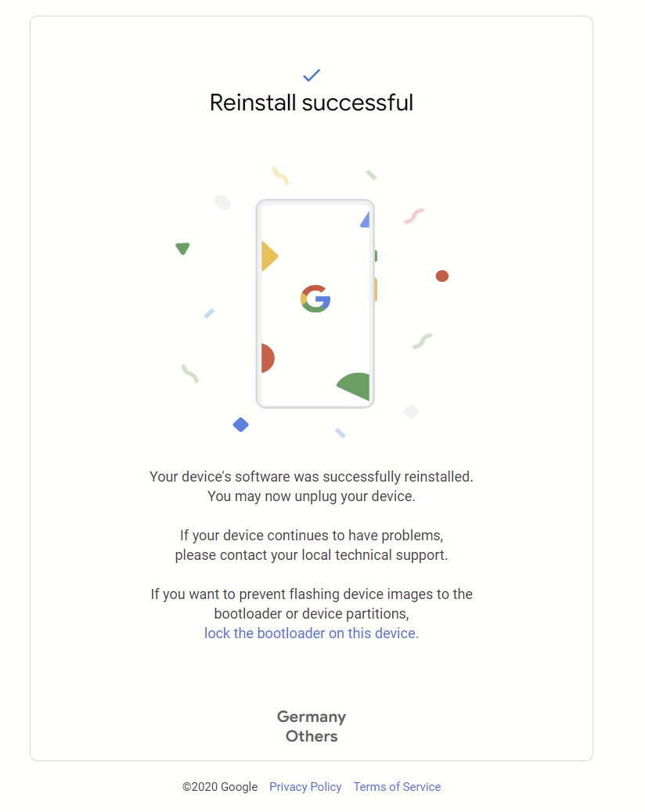645x812 pixels.
Task: Open the Terms of Service link
Action: tap(397, 787)
